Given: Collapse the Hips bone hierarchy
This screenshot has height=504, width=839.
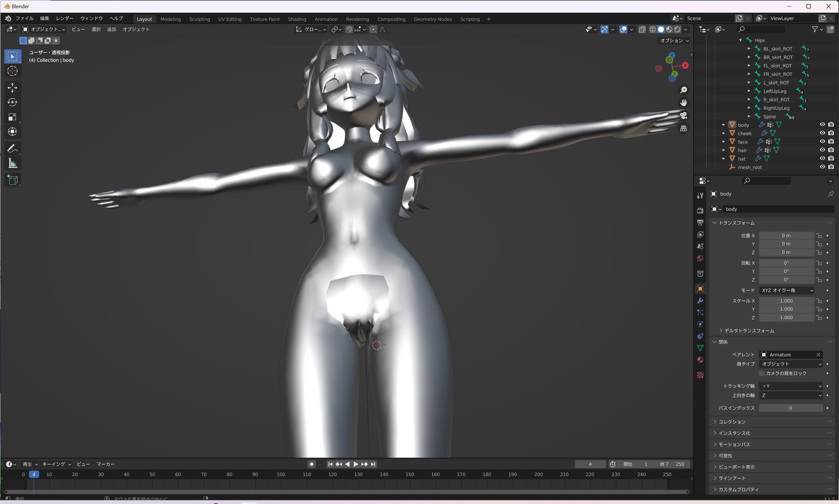Looking at the screenshot, I should pyautogui.click(x=741, y=40).
